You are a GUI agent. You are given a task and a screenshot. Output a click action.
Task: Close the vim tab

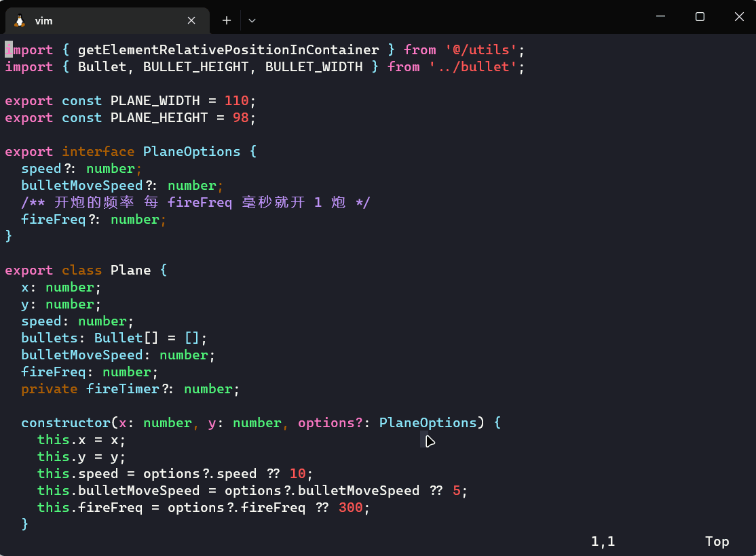point(191,20)
